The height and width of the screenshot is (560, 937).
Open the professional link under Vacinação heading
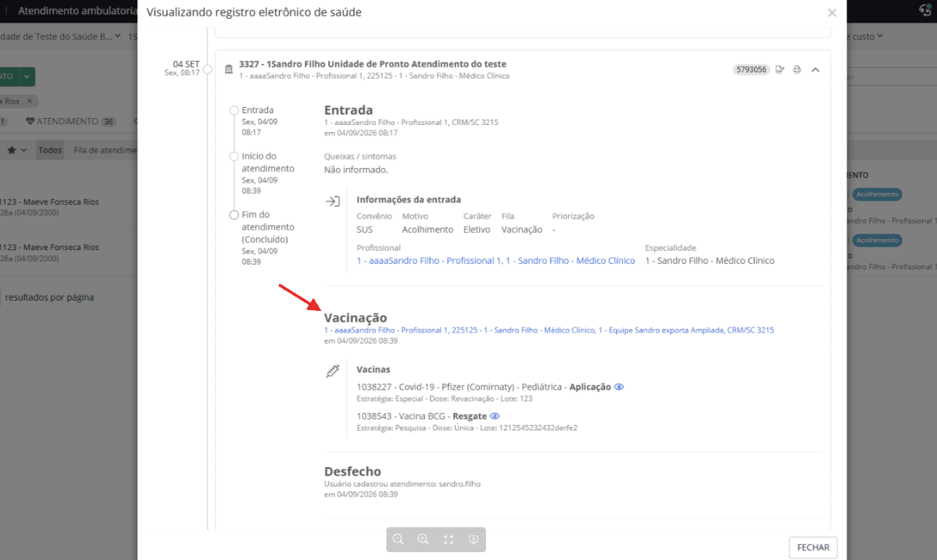coord(549,330)
